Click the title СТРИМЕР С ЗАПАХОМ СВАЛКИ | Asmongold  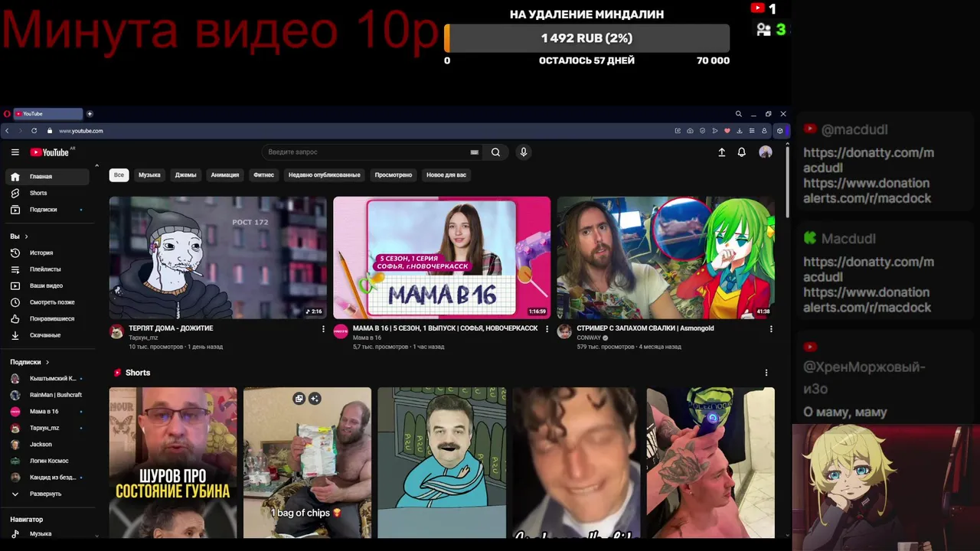point(645,328)
